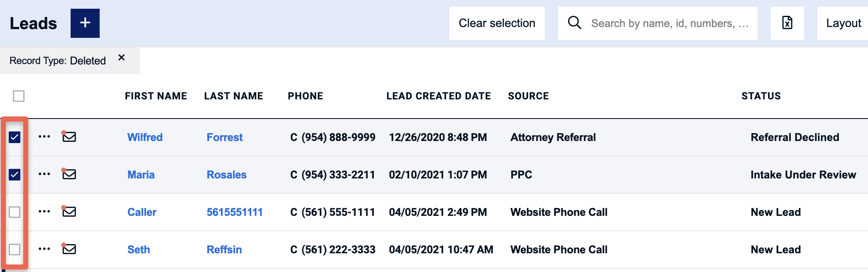Image resolution: width=868 pixels, height=272 pixels.
Task: Click the Excel export file icon
Action: (x=787, y=23)
